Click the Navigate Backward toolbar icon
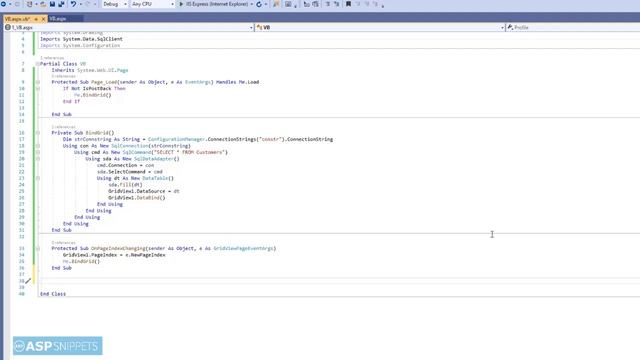Viewport: 640px width, 360px height. tap(3, 4)
